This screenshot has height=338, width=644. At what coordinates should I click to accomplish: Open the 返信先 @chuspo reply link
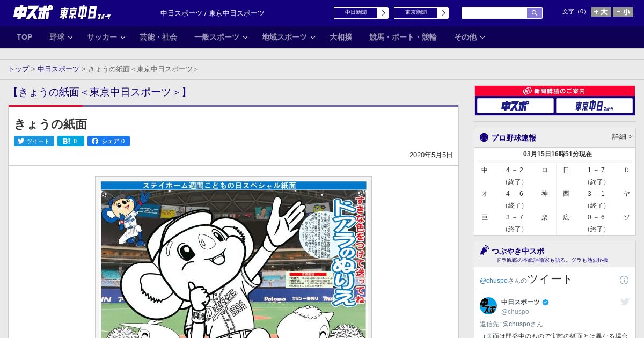511,324
